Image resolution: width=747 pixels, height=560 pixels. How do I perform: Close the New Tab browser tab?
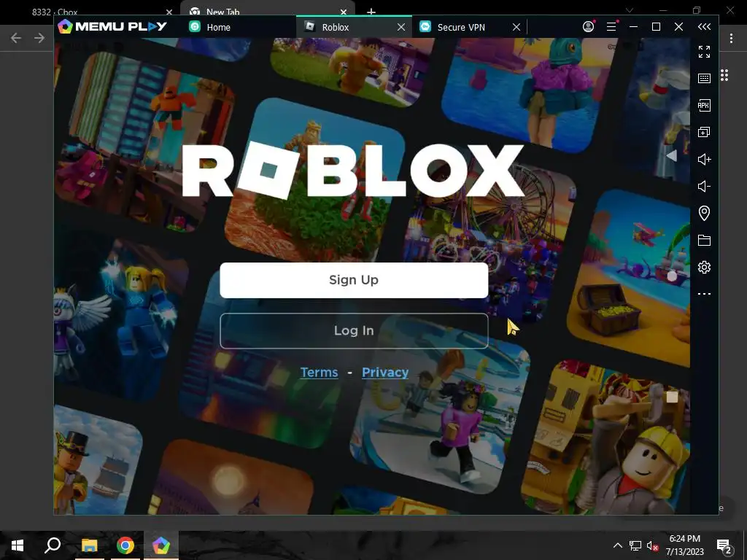(344, 12)
